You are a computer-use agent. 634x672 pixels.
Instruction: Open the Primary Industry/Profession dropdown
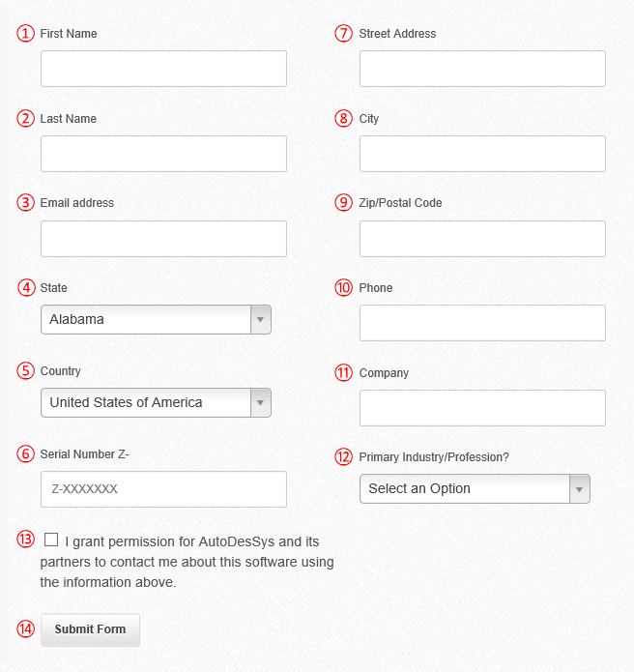(x=475, y=488)
